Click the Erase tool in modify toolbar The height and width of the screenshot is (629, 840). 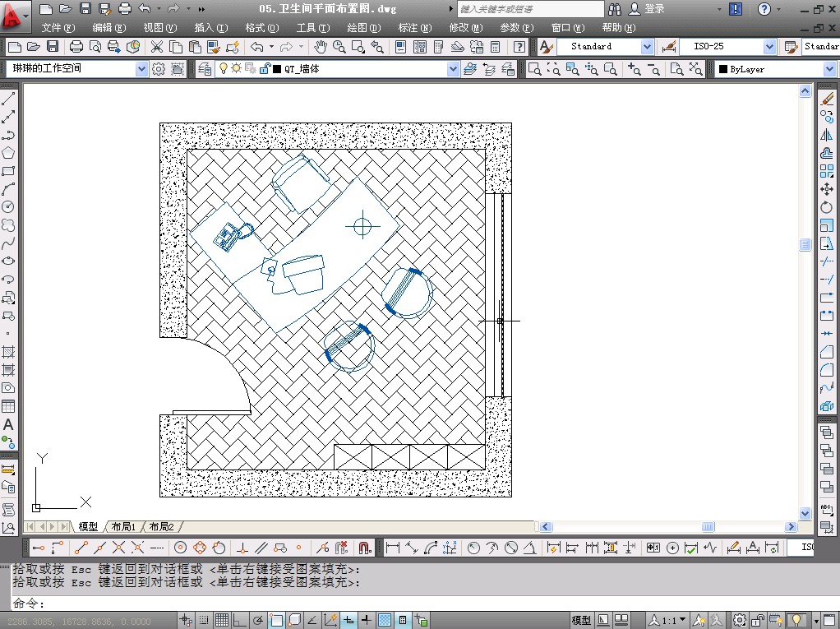pyautogui.click(x=827, y=99)
